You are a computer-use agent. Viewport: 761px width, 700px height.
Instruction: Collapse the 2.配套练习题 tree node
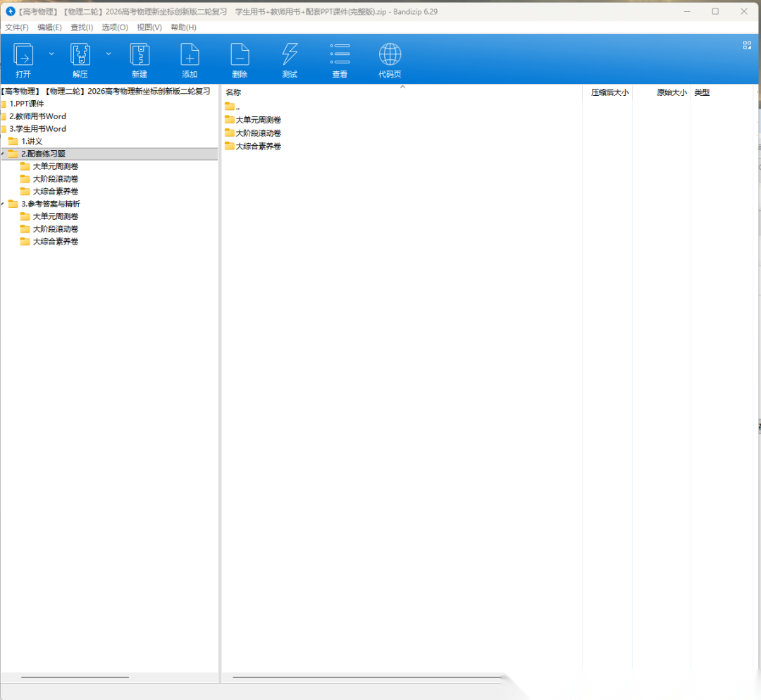[x=3, y=154]
